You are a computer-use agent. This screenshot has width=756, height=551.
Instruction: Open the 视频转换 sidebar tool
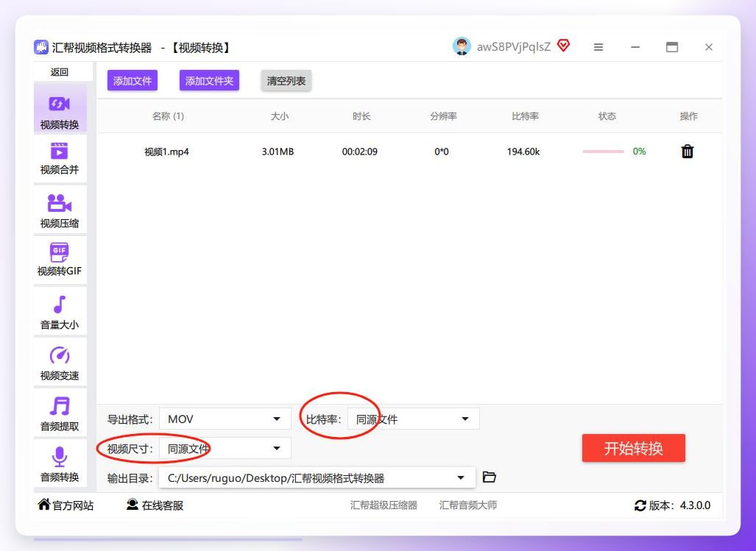pyautogui.click(x=60, y=109)
